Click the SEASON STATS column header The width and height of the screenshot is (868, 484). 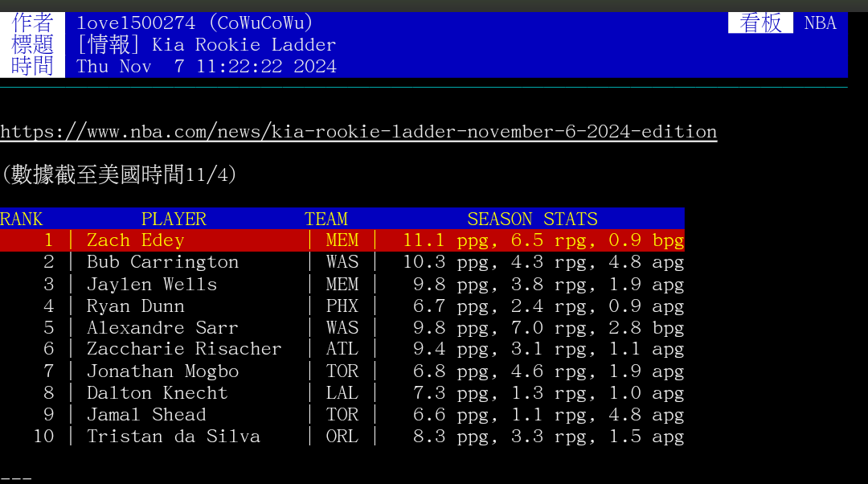pyautogui.click(x=532, y=219)
